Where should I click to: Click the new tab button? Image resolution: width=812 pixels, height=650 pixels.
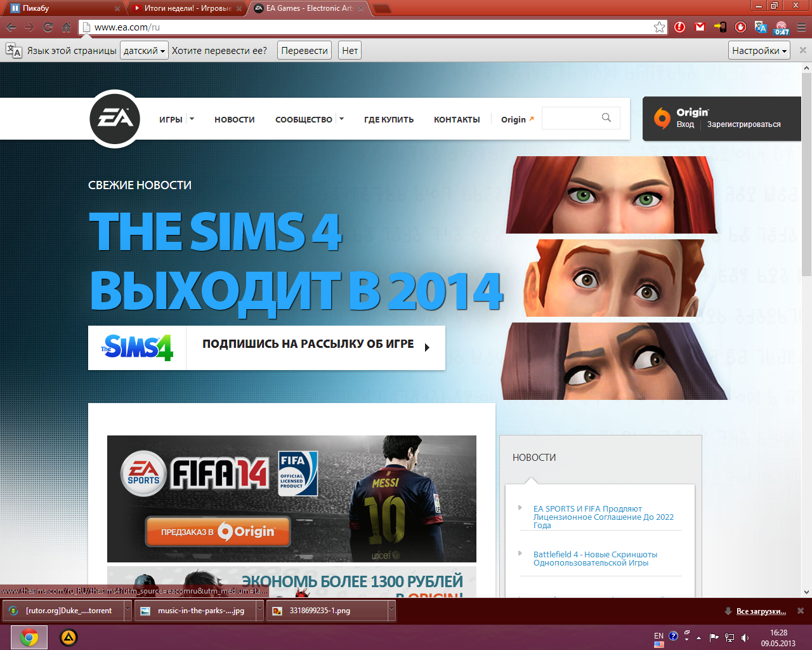[381, 9]
